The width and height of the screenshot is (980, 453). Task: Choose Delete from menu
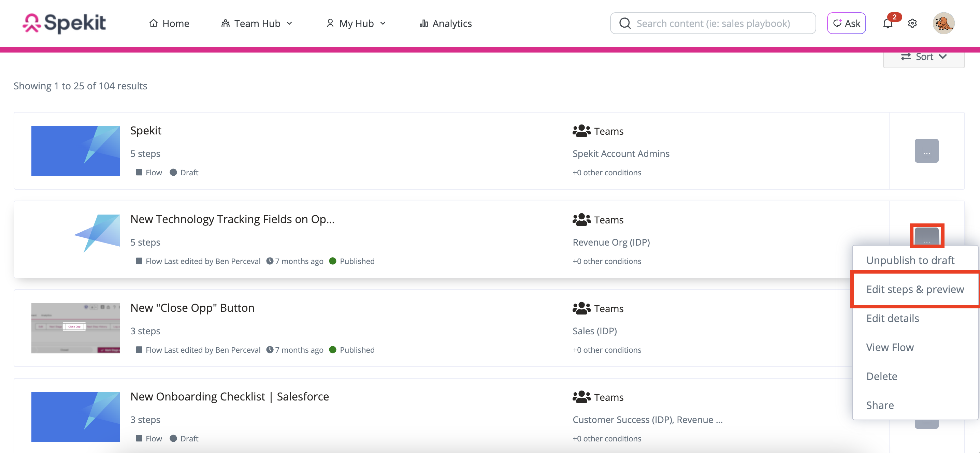point(881,376)
